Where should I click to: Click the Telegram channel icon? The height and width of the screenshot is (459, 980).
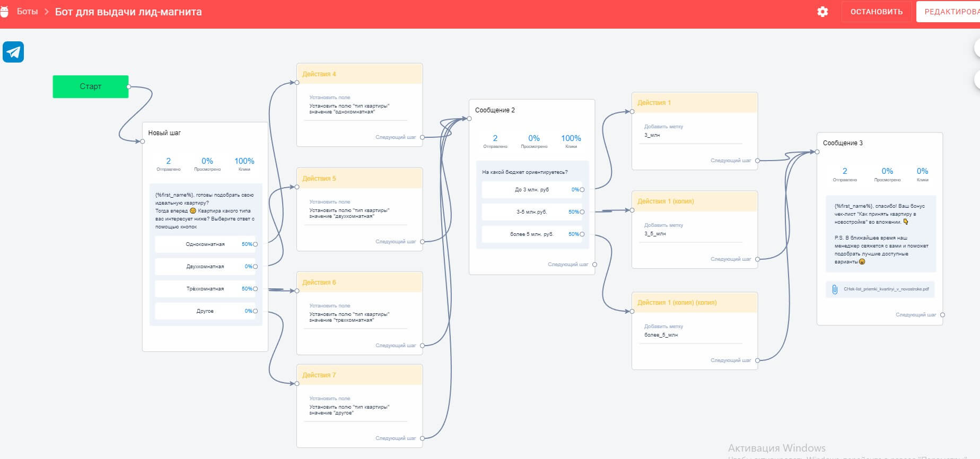point(13,52)
